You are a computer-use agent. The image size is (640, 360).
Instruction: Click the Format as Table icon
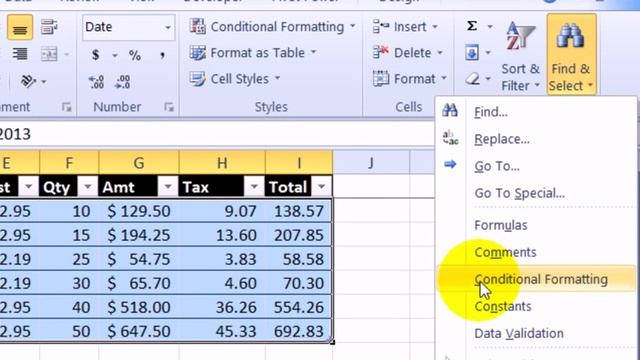pos(198,53)
